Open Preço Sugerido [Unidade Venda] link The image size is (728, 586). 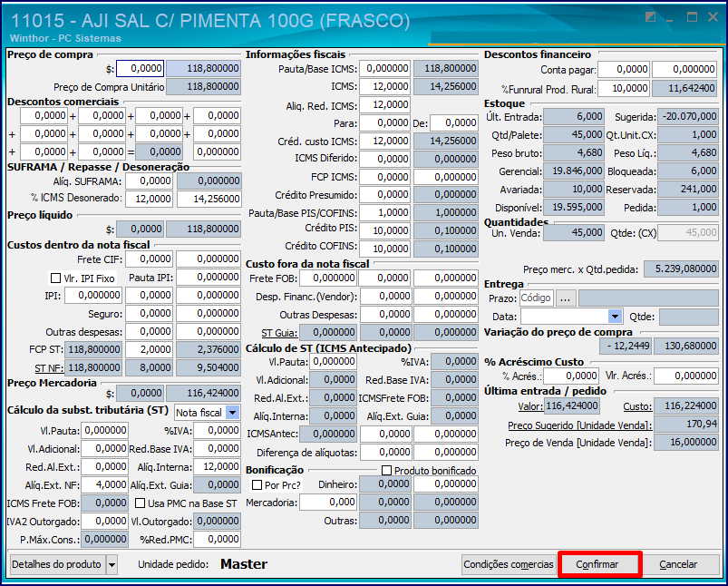click(580, 425)
